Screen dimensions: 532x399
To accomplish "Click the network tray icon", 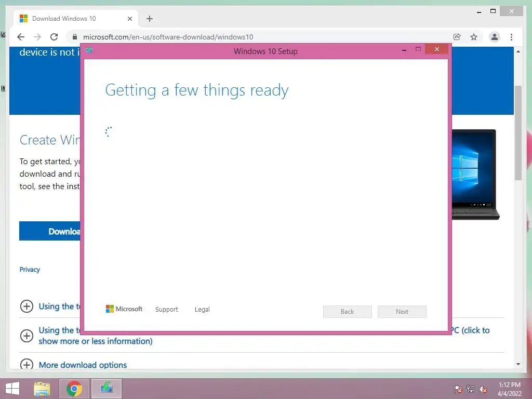I will pyautogui.click(x=471, y=389).
